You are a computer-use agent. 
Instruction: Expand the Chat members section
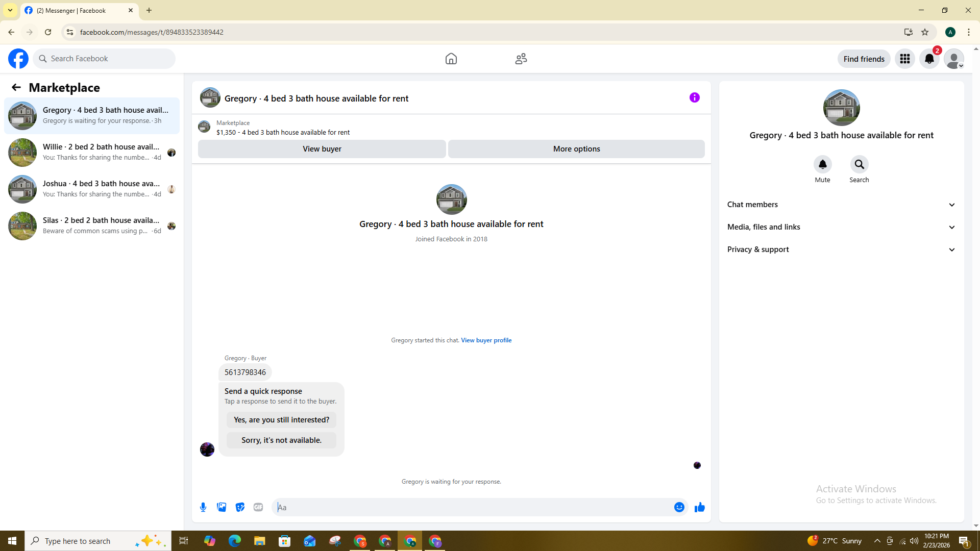pos(841,205)
